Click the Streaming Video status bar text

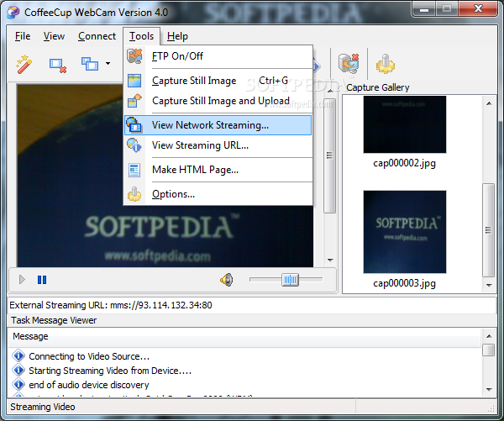pyautogui.click(x=43, y=407)
